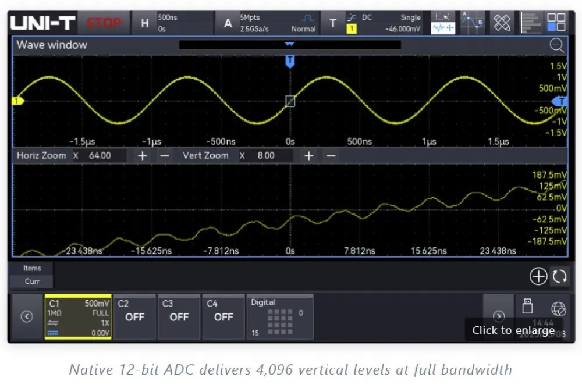Click the 5Mpts memory depth readout
The image size is (582, 392).
click(x=250, y=17)
